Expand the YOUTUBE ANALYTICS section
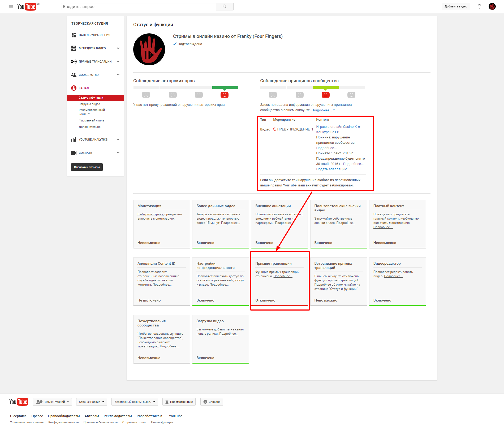 (x=118, y=139)
